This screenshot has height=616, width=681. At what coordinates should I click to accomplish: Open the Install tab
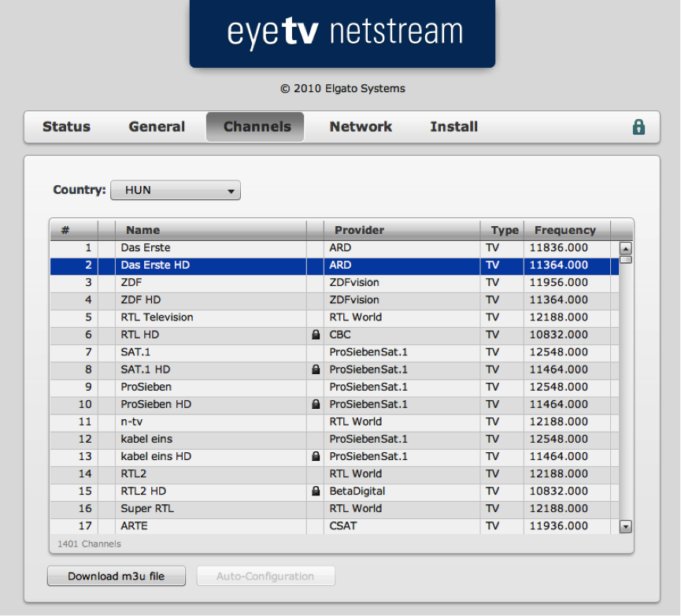(x=453, y=127)
